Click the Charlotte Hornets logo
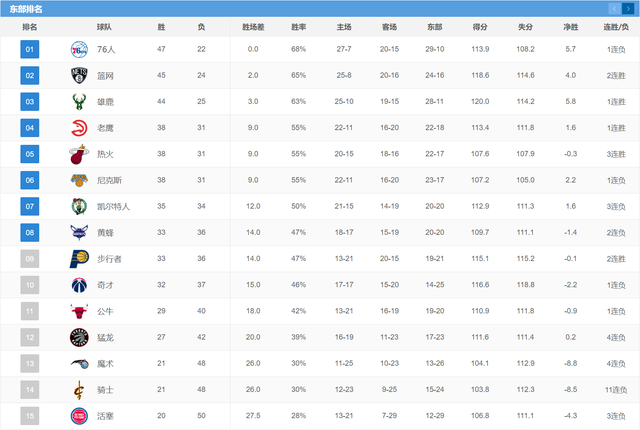640x430 pixels. tap(79, 233)
